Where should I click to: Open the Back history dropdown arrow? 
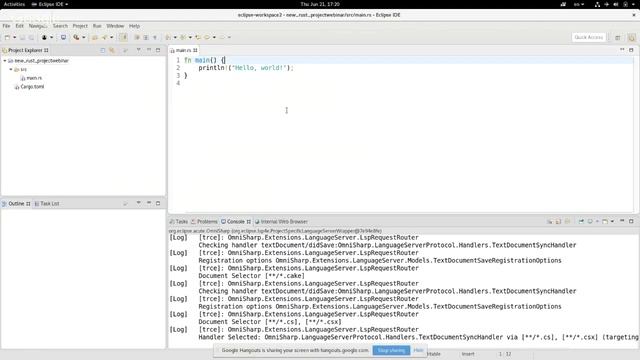point(214,37)
